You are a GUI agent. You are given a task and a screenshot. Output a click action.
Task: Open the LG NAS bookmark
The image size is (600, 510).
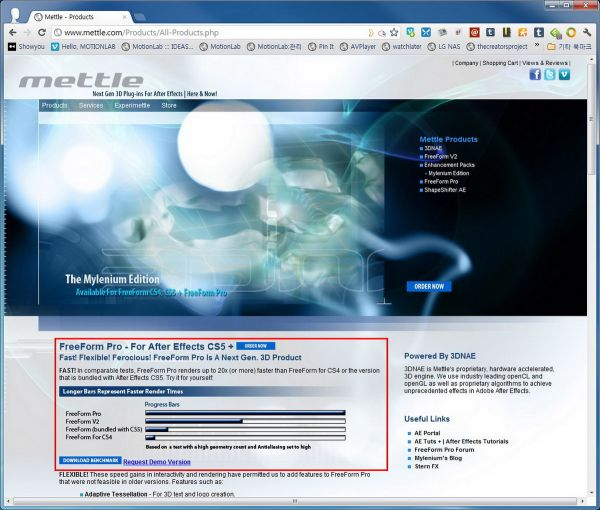443,47
